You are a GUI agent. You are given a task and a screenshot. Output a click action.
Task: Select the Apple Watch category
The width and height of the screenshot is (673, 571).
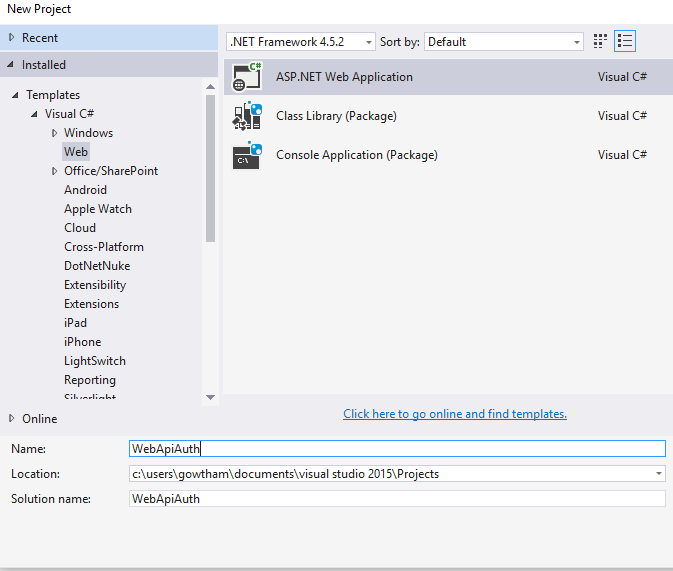pyautogui.click(x=98, y=209)
